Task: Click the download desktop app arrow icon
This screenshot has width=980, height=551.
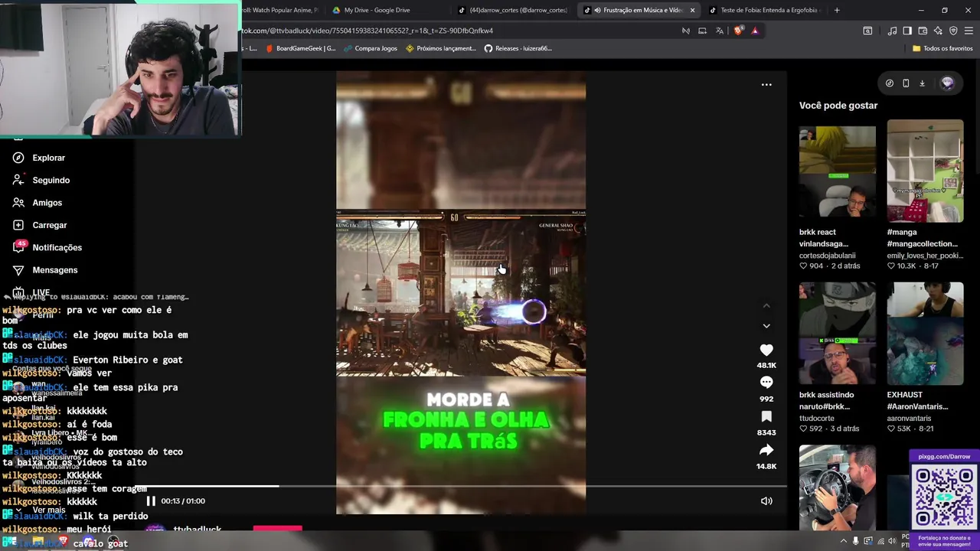Action: click(922, 83)
